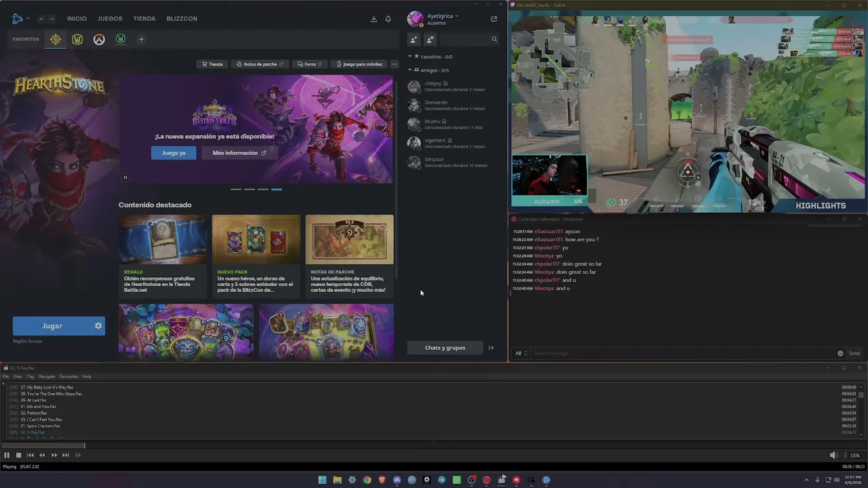Skip to next track in audio player

[x=66, y=455]
